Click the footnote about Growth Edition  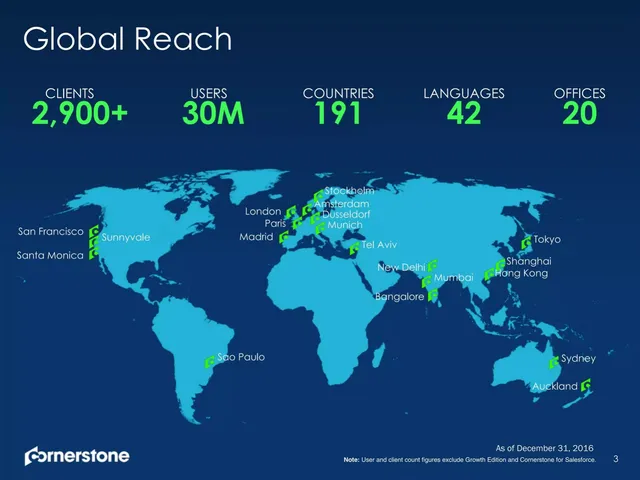pos(470,460)
